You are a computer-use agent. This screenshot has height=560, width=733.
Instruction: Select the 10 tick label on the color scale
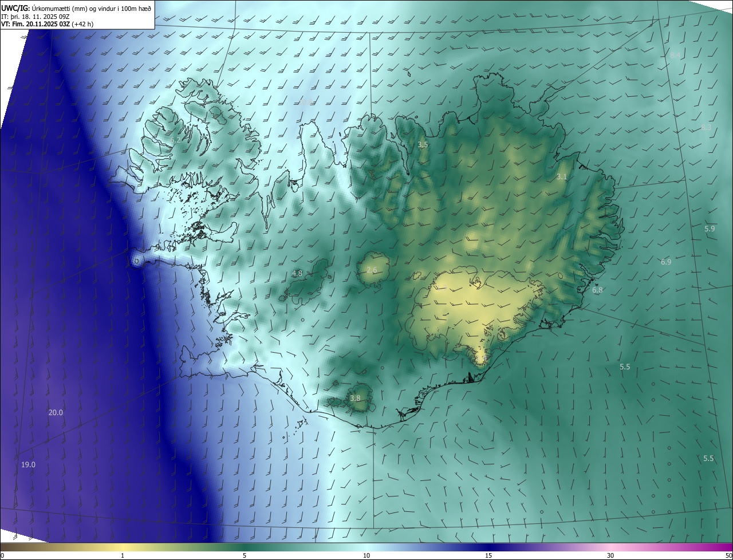[x=366, y=555]
